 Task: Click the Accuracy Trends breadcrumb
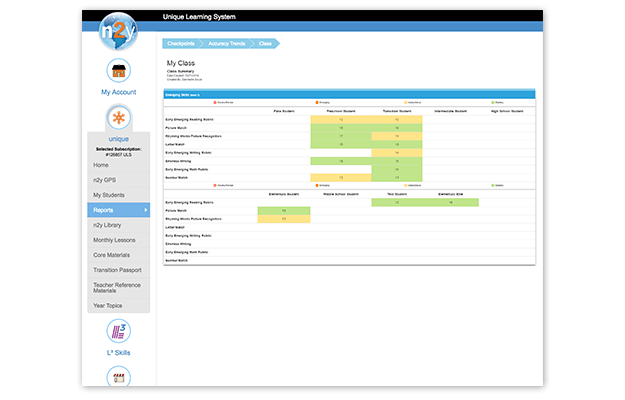coord(226,43)
